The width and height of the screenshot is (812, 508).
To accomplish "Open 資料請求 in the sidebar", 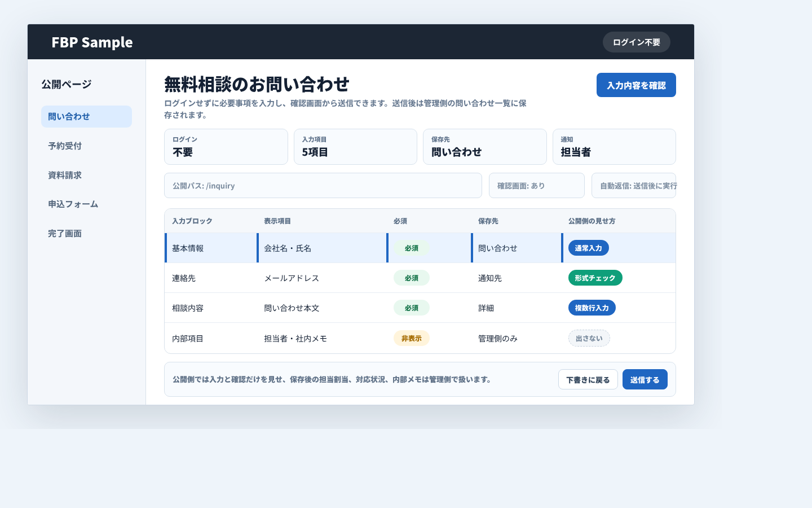I will click(x=86, y=175).
